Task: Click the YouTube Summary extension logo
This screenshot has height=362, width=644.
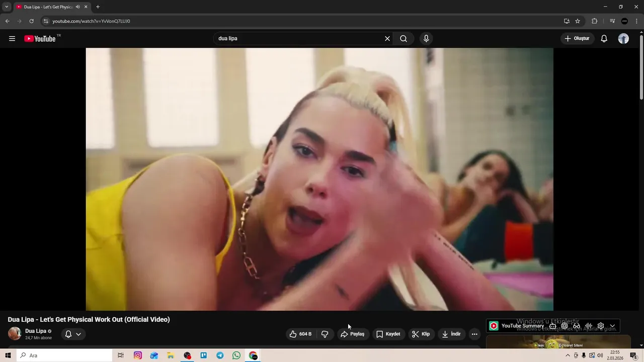Action: tap(494, 326)
